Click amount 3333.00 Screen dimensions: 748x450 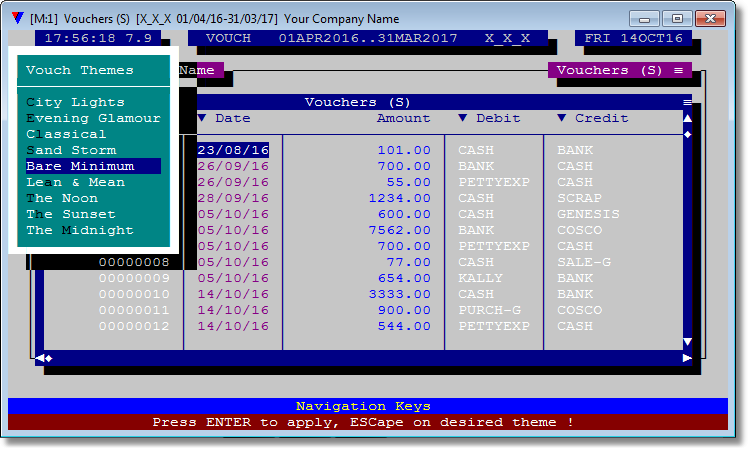tap(400, 294)
